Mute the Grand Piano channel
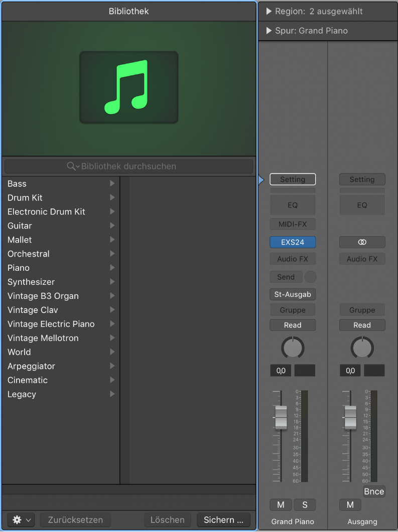The image size is (398, 532). tap(281, 505)
